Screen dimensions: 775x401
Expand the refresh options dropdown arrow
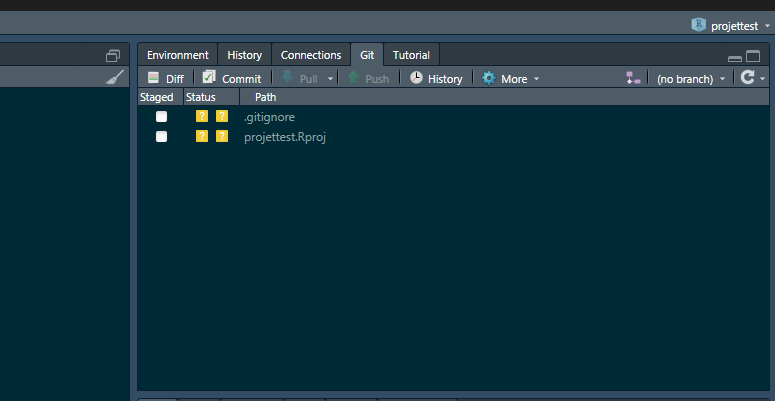click(x=763, y=79)
